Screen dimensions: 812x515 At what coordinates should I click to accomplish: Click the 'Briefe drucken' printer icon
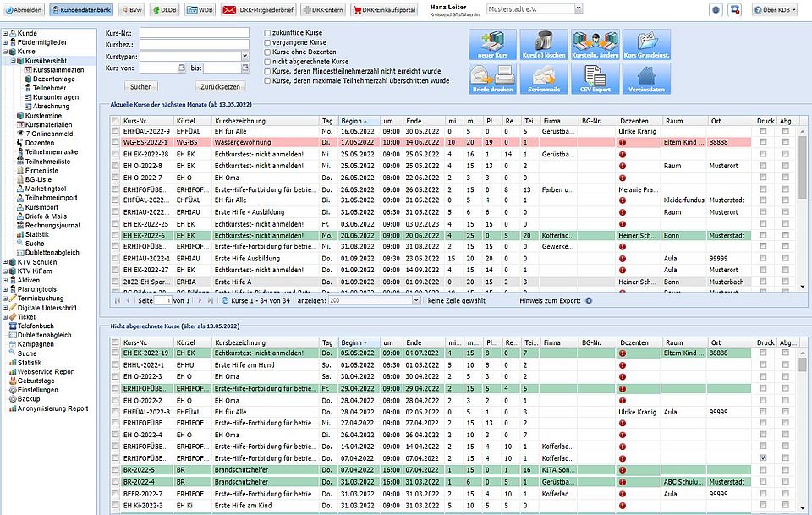(x=491, y=79)
